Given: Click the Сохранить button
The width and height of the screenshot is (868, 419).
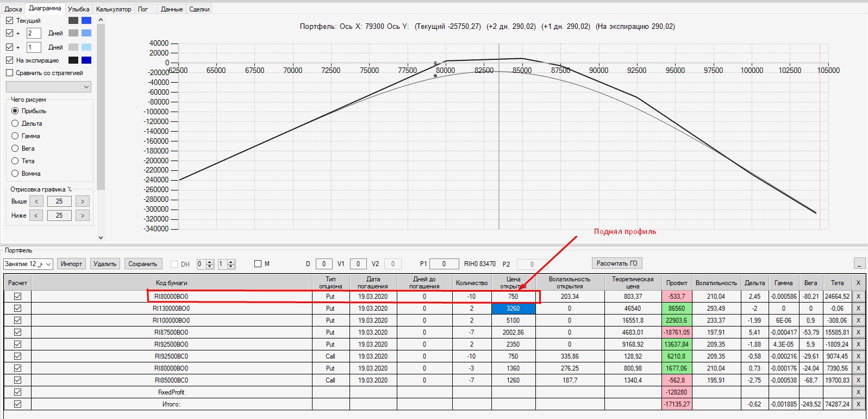Looking at the screenshot, I should pyautogui.click(x=142, y=264).
